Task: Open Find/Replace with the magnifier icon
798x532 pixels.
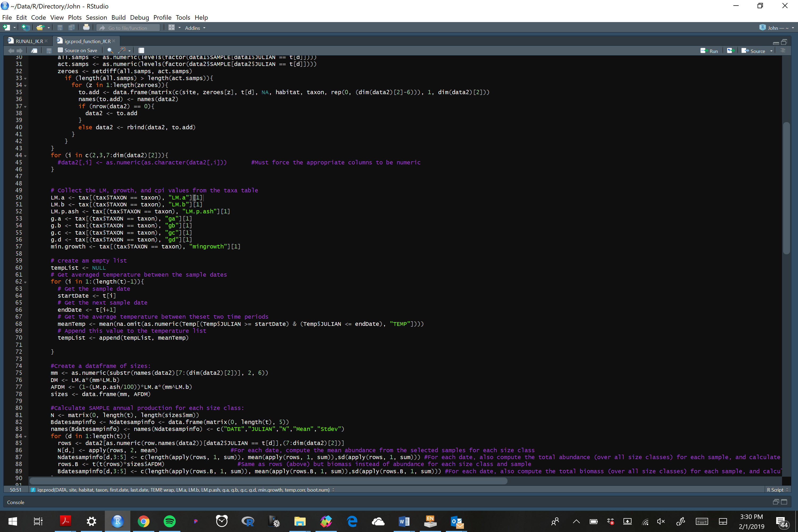Action: click(110, 51)
